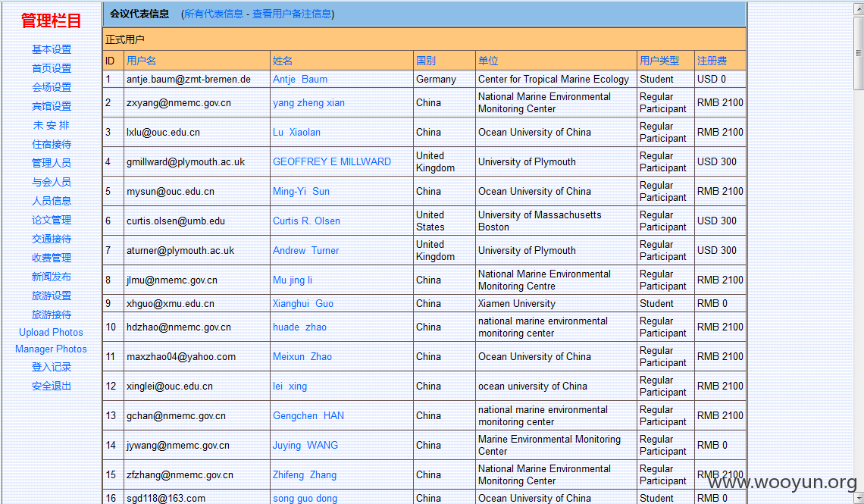Select gmillward@plymouth.ac.uk username cell
The width and height of the screenshot is (864, 504).
[x=197, y=162]
